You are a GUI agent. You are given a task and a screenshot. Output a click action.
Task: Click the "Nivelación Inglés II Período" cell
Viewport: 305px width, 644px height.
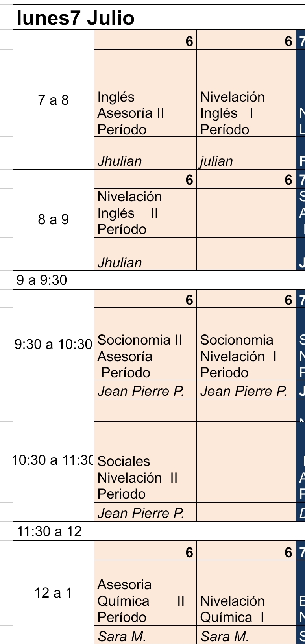click(x=145, y=213)
